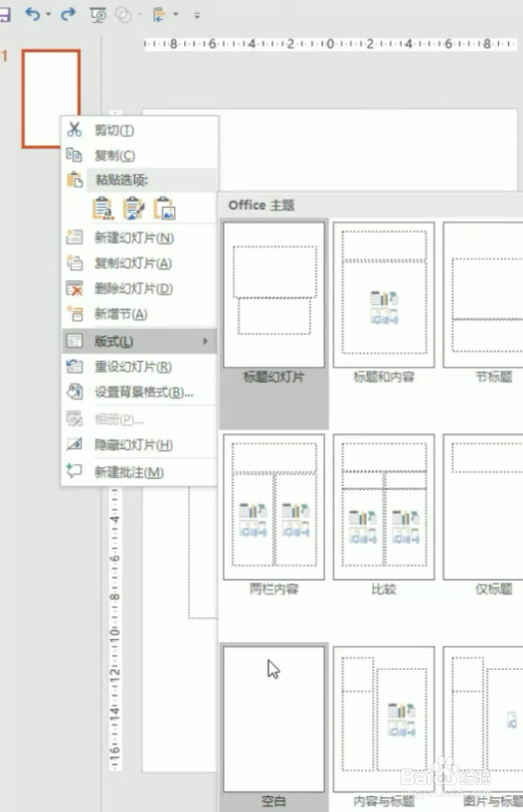Screen dimensions: 523x812
Task: Open 设置背景格式(B)... menu entry
Action: pyautogui.click(x=139, y=392)
